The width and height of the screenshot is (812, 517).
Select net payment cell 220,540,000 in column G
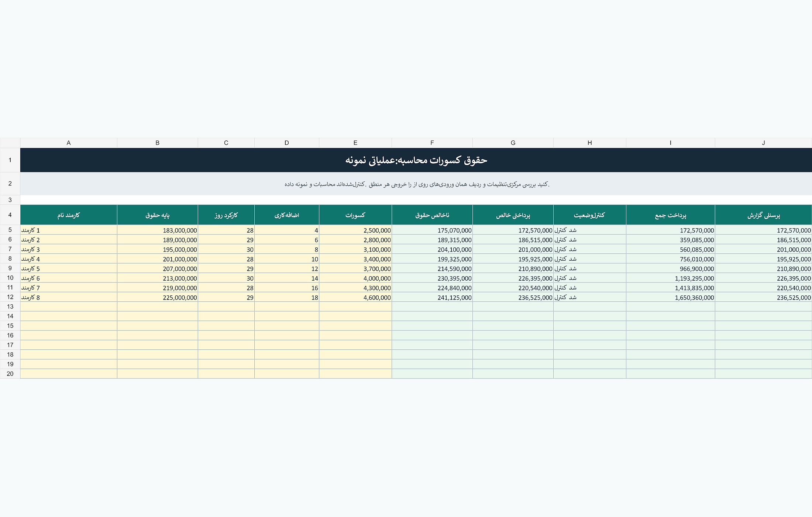(x=513, y=288)
